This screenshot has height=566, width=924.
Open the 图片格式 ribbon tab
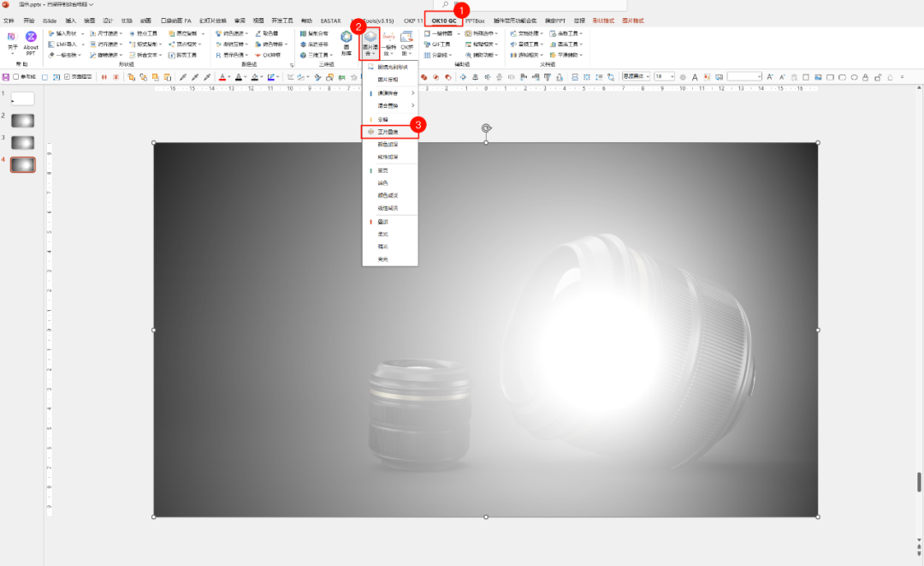click(x=633, y=20)
